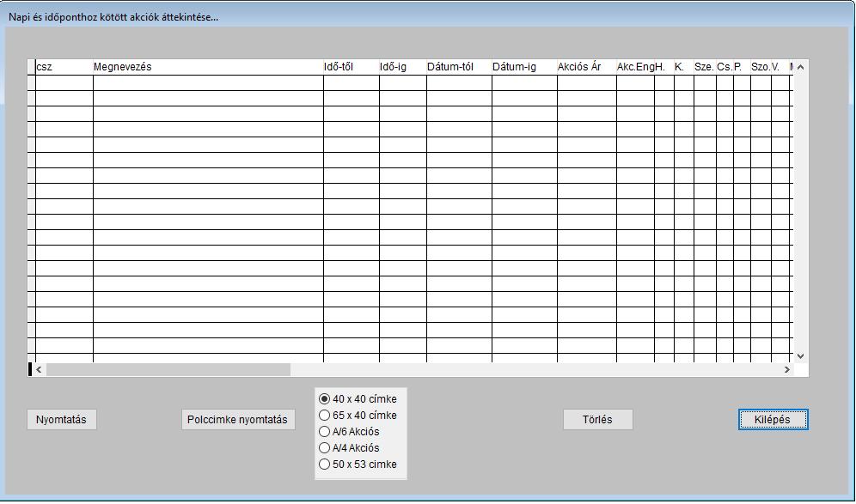Screen dimensions: 856x504
Task: Click the Akciós Ár column header
Action: click(587, 67)
